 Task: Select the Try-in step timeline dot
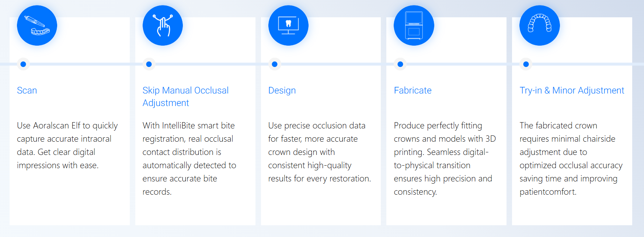pos(526,64)
